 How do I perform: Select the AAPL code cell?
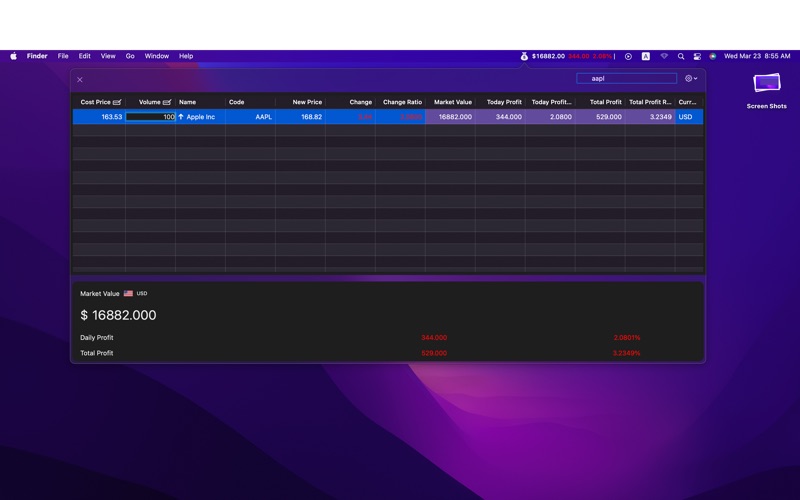point(251,117)
